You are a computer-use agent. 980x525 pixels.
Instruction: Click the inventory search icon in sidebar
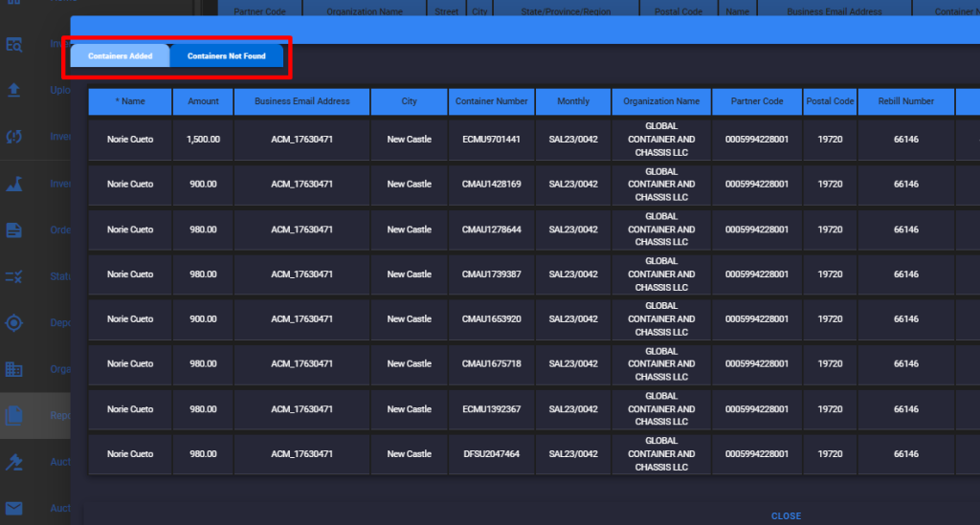14,44
